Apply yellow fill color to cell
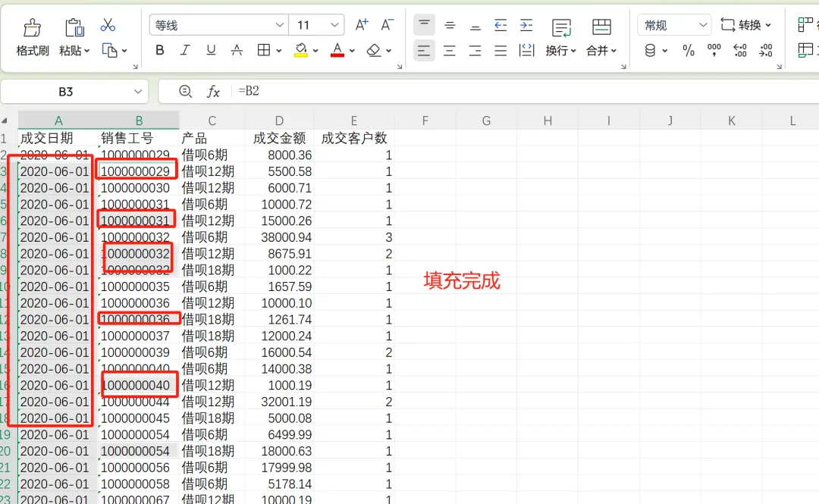The height and width of the screenshot is (504, 819). 301,50
